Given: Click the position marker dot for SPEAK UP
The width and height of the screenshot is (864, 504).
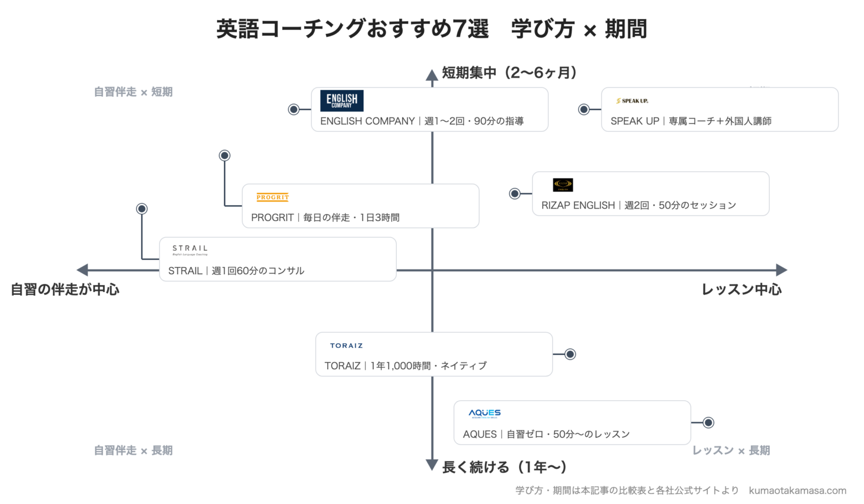Looking at the screenshot, I should (x=584, y=109).
